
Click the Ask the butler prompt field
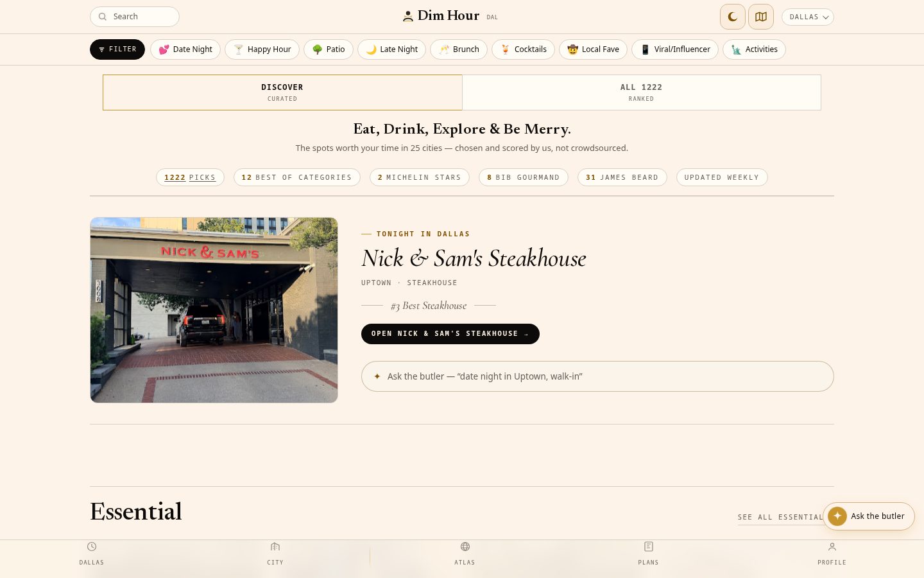pyautogui.click(x=597, y=376)
